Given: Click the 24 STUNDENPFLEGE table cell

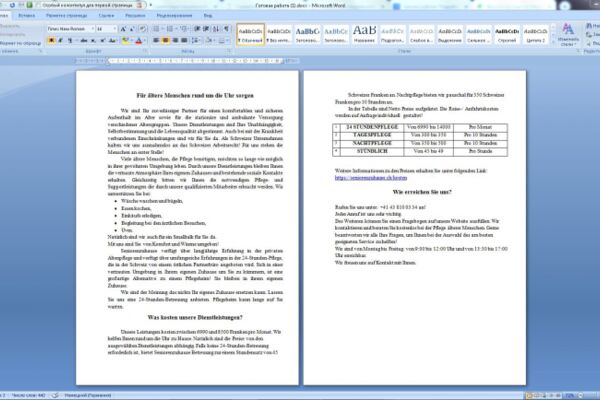Looking at the screenshot, I should 372,127.
